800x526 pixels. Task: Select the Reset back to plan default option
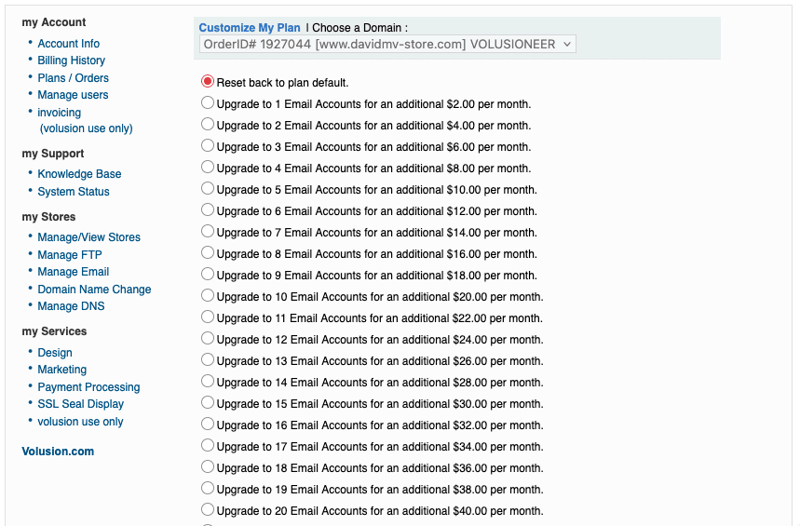pos(207,82)
